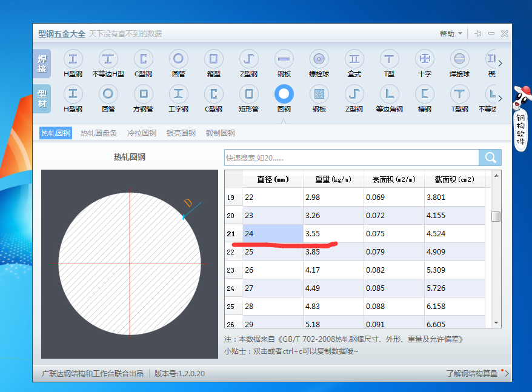Open the 箱型 section icon
The height and width of the screenshot is (392, 532).
click(x=213, y=64)
